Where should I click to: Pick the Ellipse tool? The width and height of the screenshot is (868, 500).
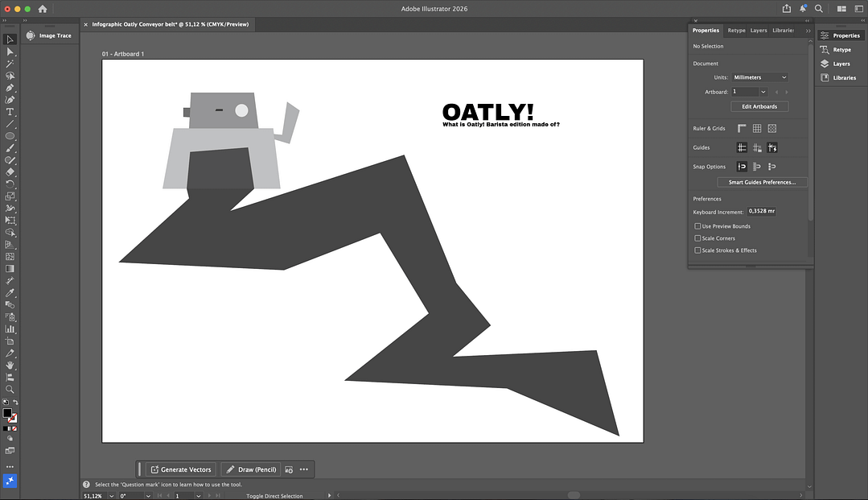pos(10,136)
